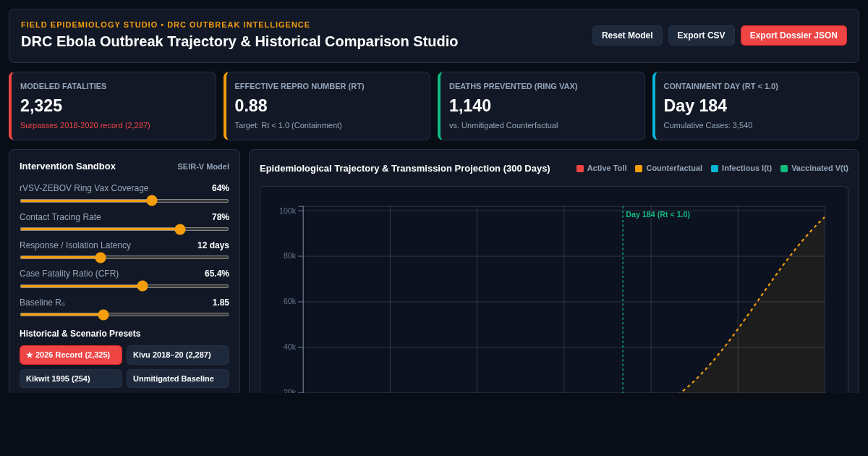
Task: Click the Field Epidemiology Studio subtitle
Action: click(x=166, y=25)
